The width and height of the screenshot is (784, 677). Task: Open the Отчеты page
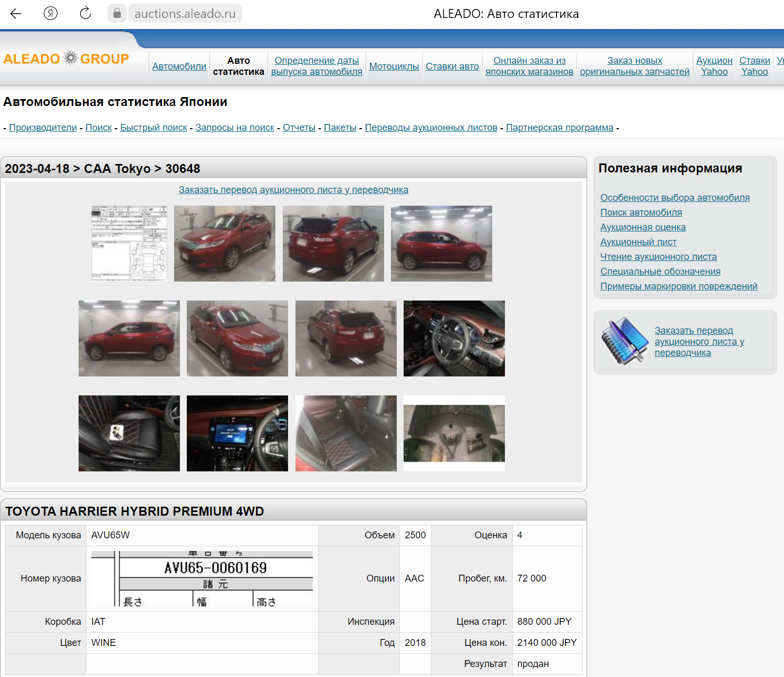point(299,127)
